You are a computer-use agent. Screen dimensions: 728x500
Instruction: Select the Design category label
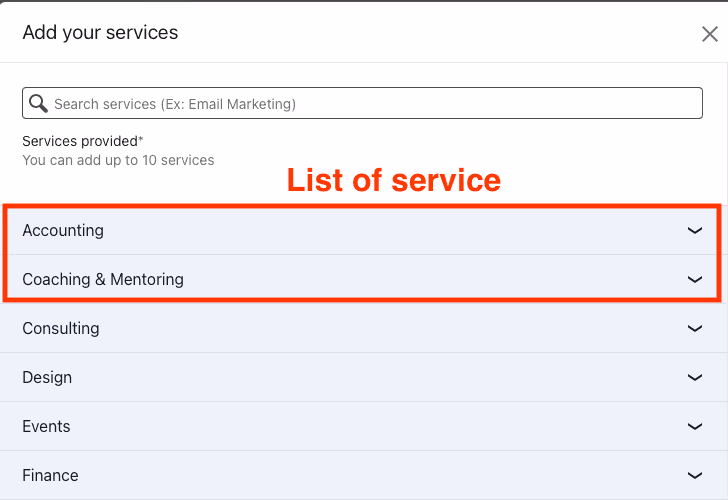click(47, 377)
